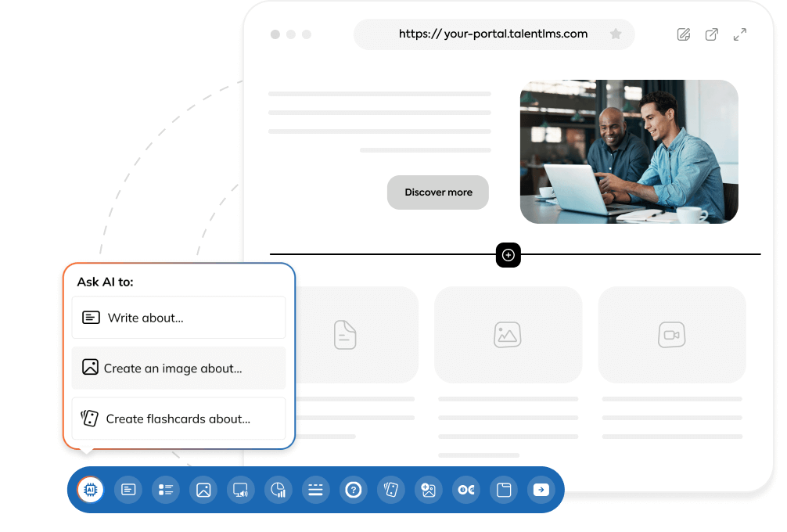The width and height of the screenshot is (787, 532).
Task: Add a text block from toolbar
Action: (x=128, y=490)
